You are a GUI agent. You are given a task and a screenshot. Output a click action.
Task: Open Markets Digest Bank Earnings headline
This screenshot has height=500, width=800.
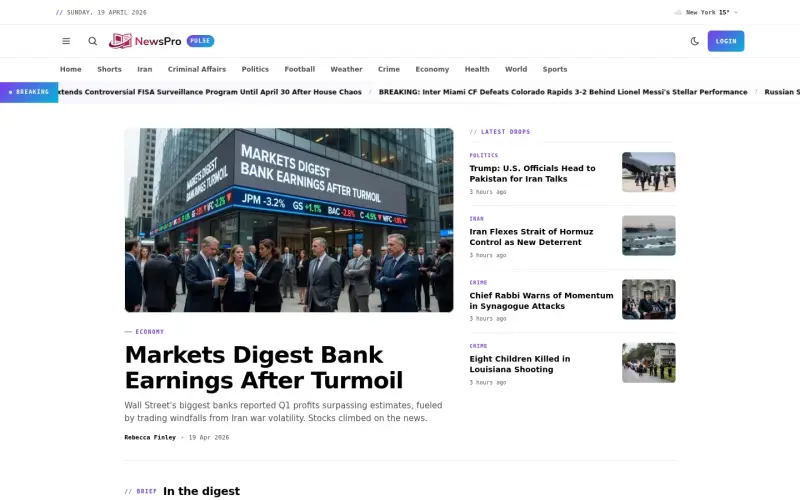(x=264, y=367)
